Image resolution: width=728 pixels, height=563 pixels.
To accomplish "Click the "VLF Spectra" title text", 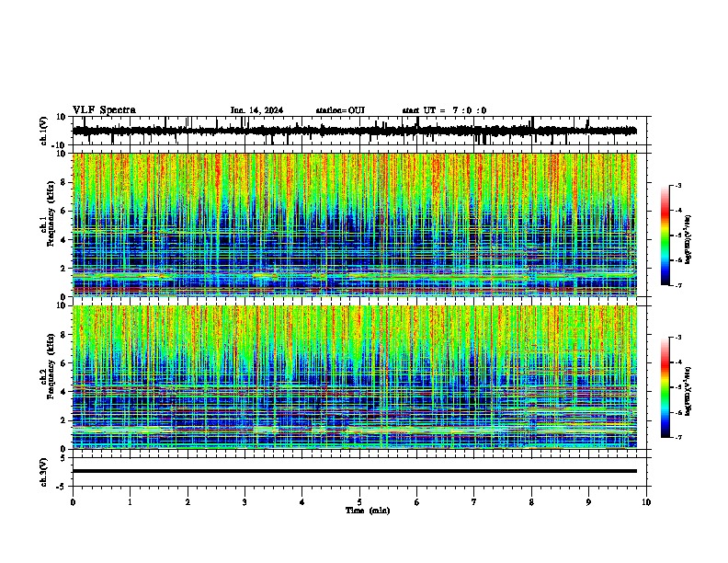I will [x=104, y=110].
